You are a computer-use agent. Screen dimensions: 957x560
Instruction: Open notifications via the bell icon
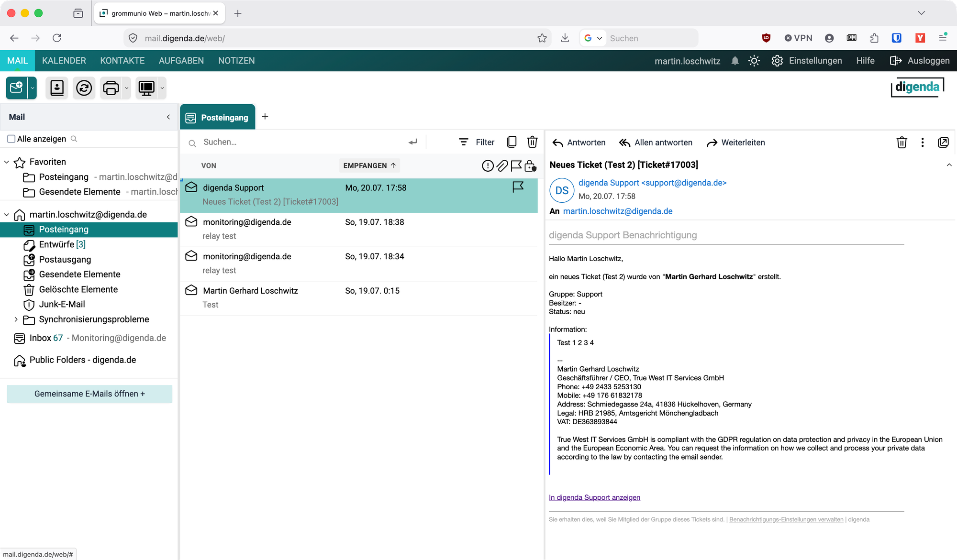735,61
